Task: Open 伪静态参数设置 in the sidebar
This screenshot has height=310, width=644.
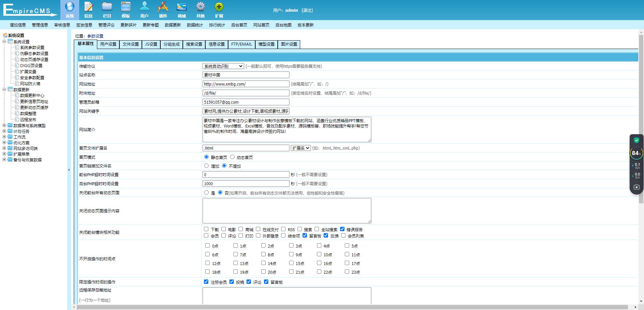Action: pos(34,54)
